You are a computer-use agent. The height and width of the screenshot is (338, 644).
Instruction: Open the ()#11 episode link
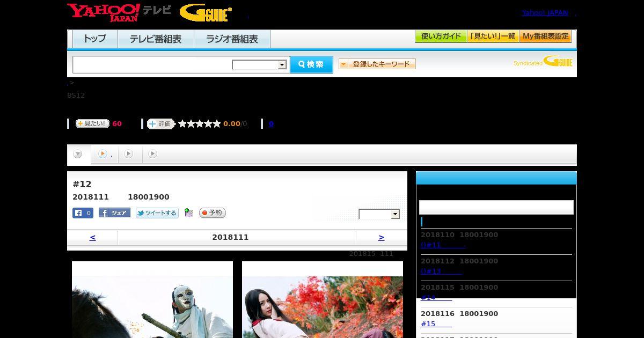[x=443, y=245]
